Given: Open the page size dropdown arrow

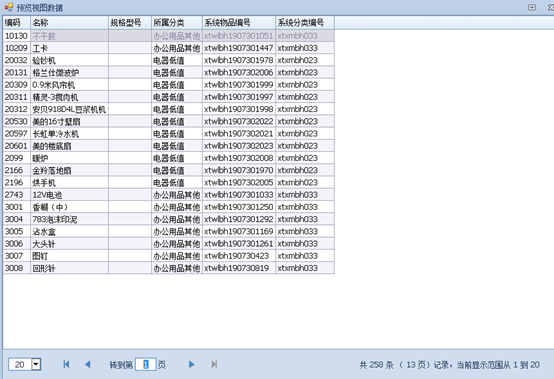Looking at the screenshot, I should point(36,364).
